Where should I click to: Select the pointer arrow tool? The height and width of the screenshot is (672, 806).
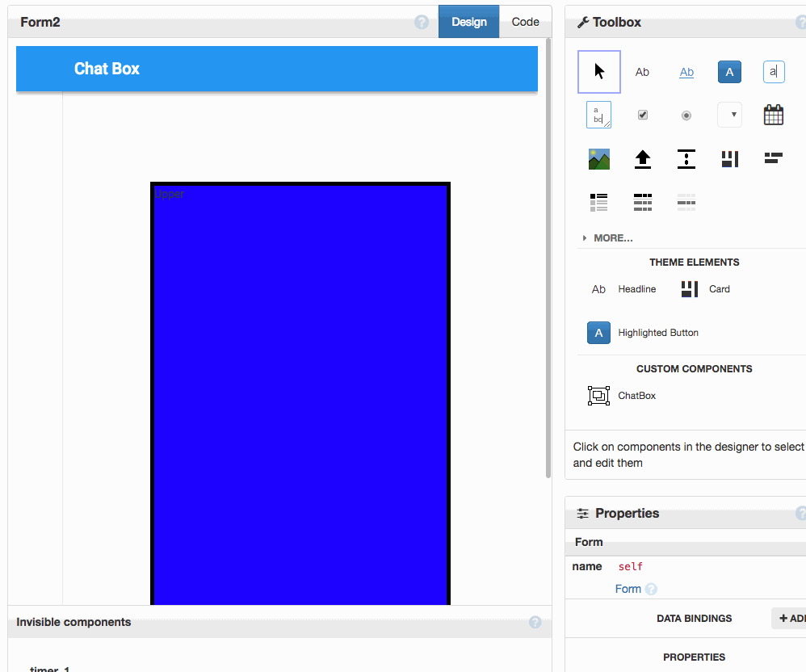point(598,71)
